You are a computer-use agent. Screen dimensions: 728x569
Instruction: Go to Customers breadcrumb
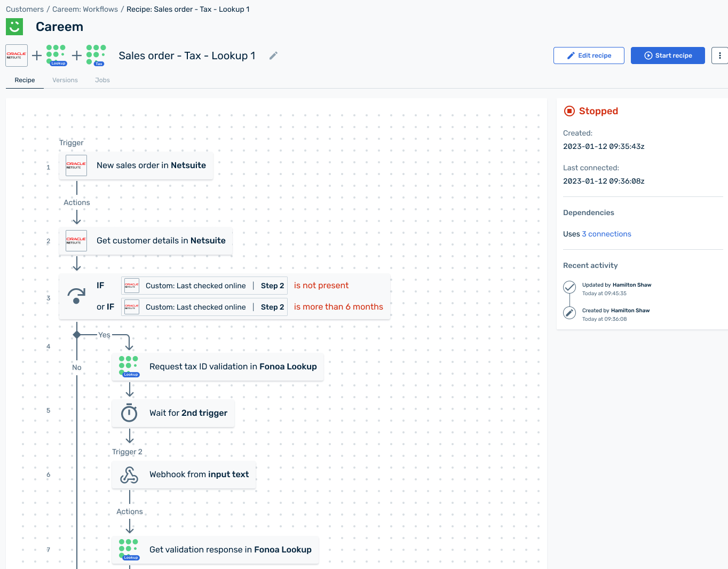point(25,9)
